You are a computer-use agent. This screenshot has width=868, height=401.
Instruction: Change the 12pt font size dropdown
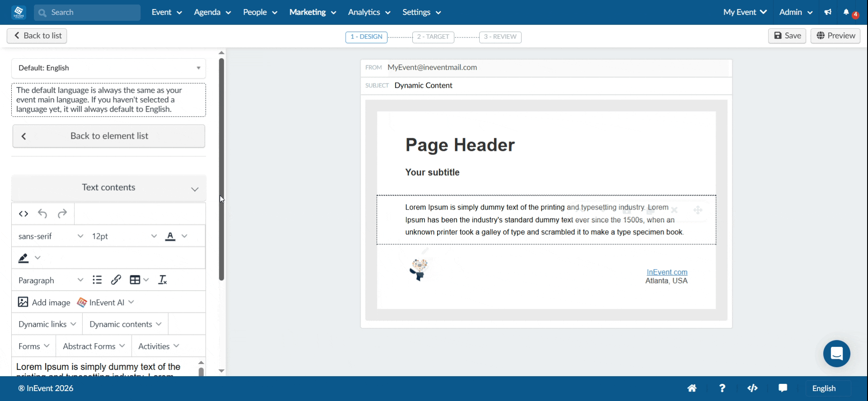(124, 236)
